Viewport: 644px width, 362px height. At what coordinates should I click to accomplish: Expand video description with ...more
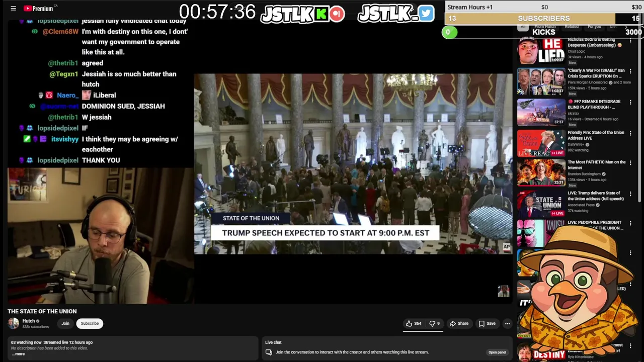tap(18, 354)
